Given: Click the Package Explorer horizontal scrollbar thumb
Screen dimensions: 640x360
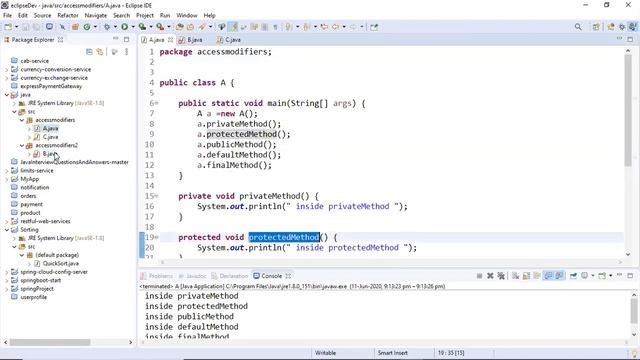Looking at the screenshot, I should click(x=50, y=342).
